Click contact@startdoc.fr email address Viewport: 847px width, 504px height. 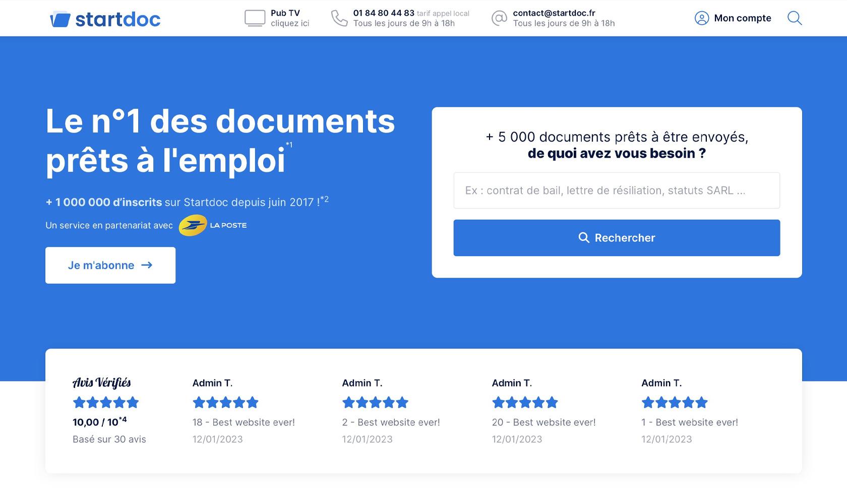point(554,13)
